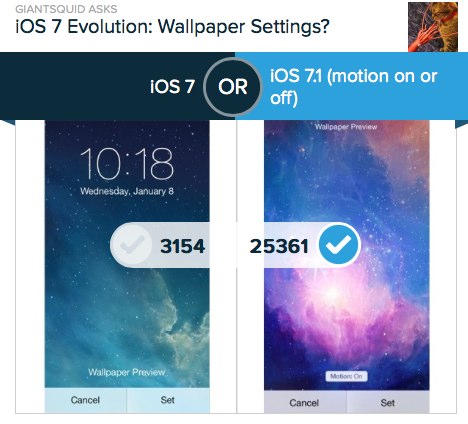Screen dimensions: 468x424
Task: Click Wallpaper Preview label on nebula image
Action: (346, 127)
